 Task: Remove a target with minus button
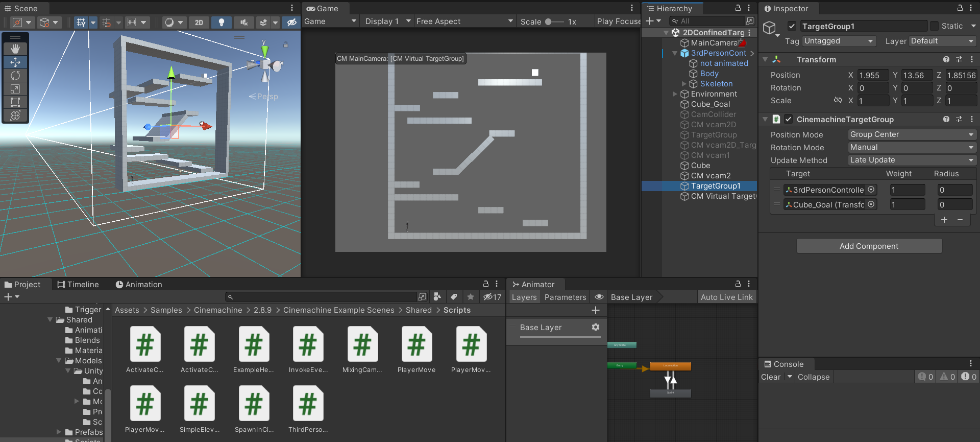(960, 220)
